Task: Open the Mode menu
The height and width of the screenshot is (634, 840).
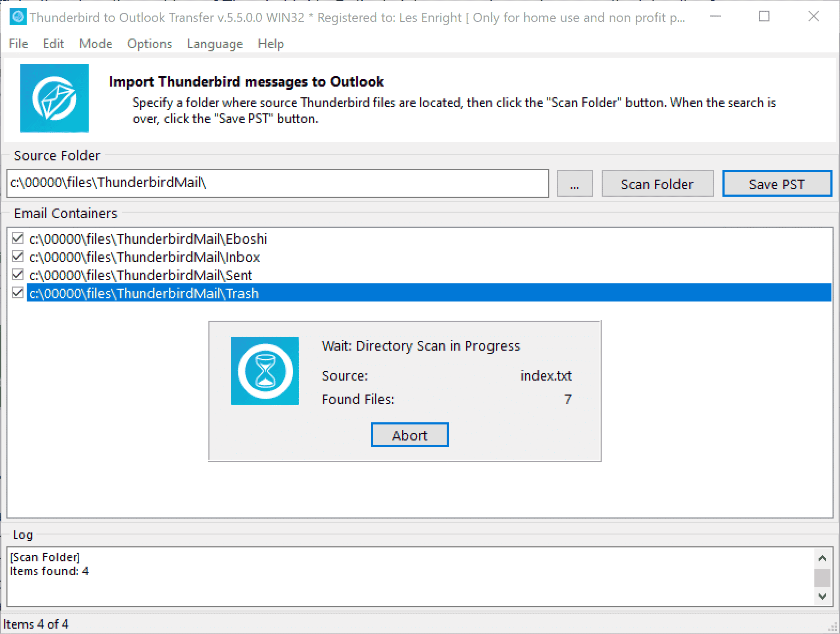Action: coord(96,44)
